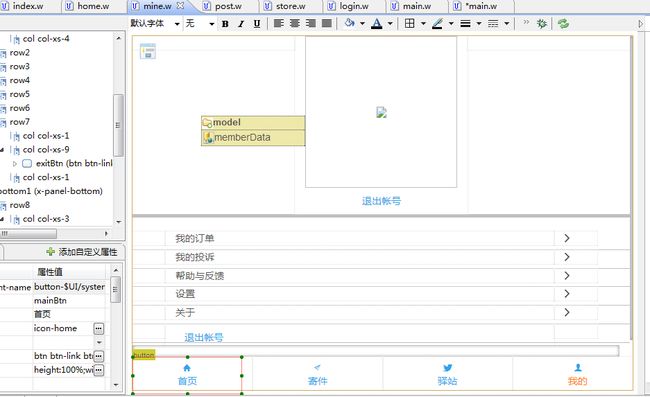Switch to the *main.w tab
Viewport: 650px width, 397px height.
coord(481,6)
